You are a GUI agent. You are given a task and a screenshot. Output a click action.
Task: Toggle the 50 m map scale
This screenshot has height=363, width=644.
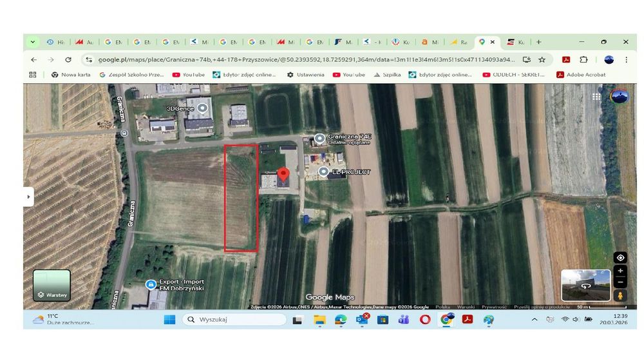click(601, 307)
